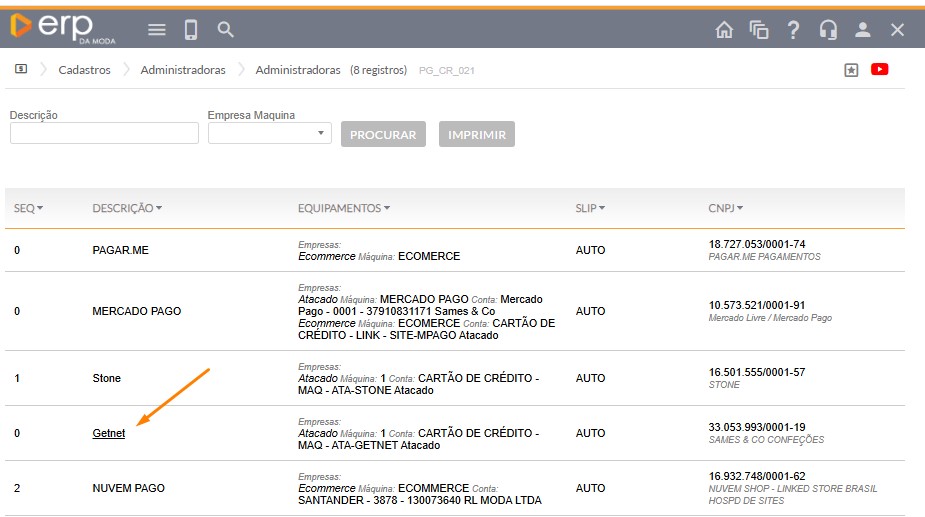Click the headset support icon

pyautogui.click(x=828, y=30)
